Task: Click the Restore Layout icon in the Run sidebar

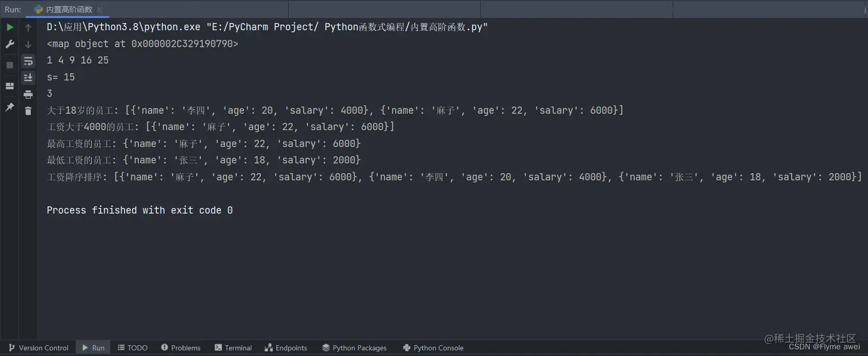Action: point(10,86)
